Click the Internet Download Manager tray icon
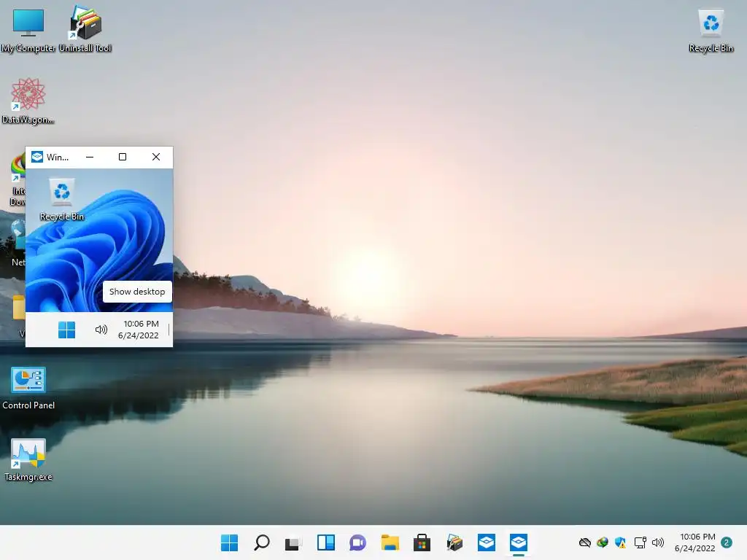747x560 pixels. 603,542
